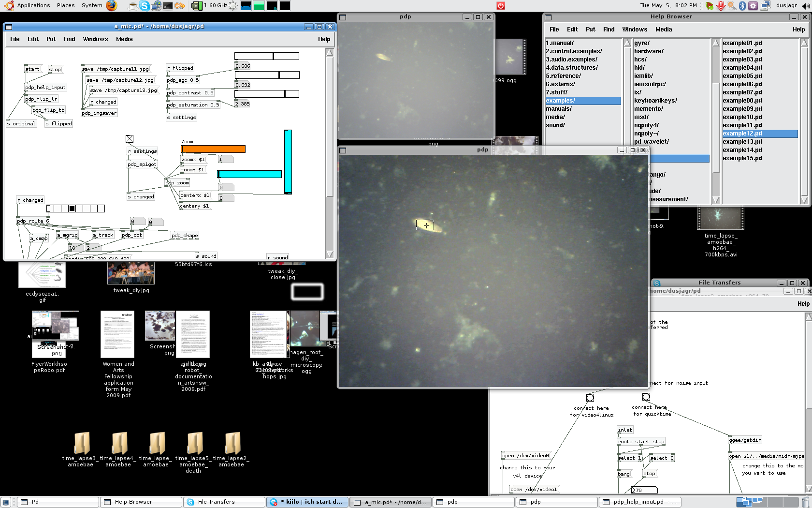The height and width of the screenshot is (508, 812).
Task: Toggle the checkbox above r settings
Action: click(130, 139)
